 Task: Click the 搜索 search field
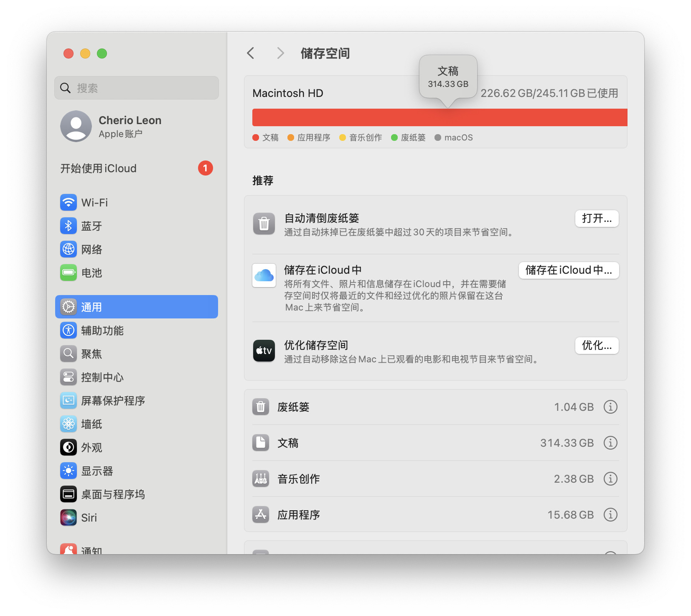137,88
